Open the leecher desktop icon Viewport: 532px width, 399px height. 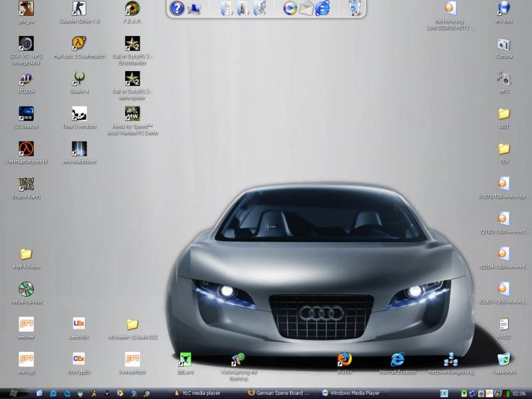point(26,324)
